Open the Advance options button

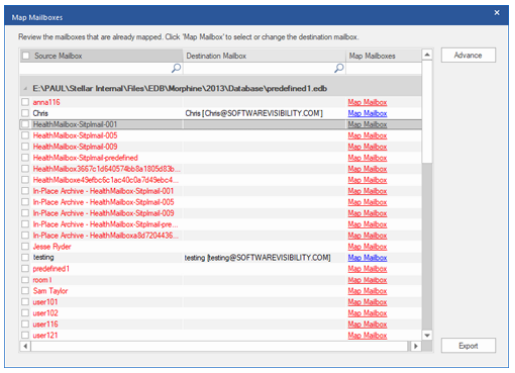click(468, 55)
